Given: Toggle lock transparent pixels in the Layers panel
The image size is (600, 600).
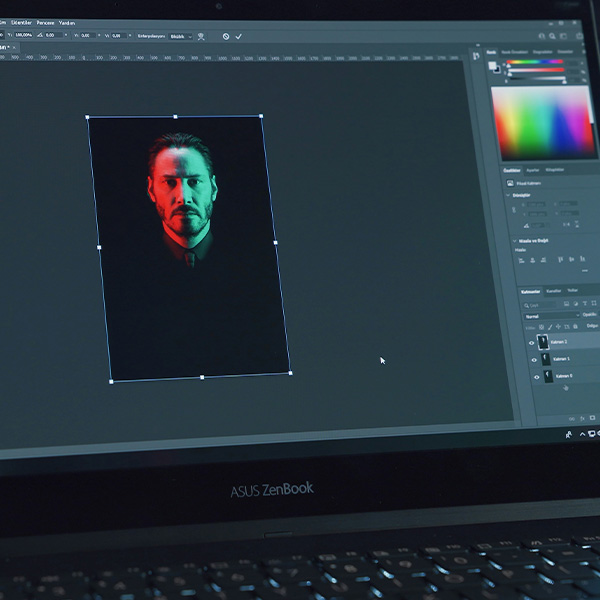Looking at the screenshot, I should coord(541,327).
